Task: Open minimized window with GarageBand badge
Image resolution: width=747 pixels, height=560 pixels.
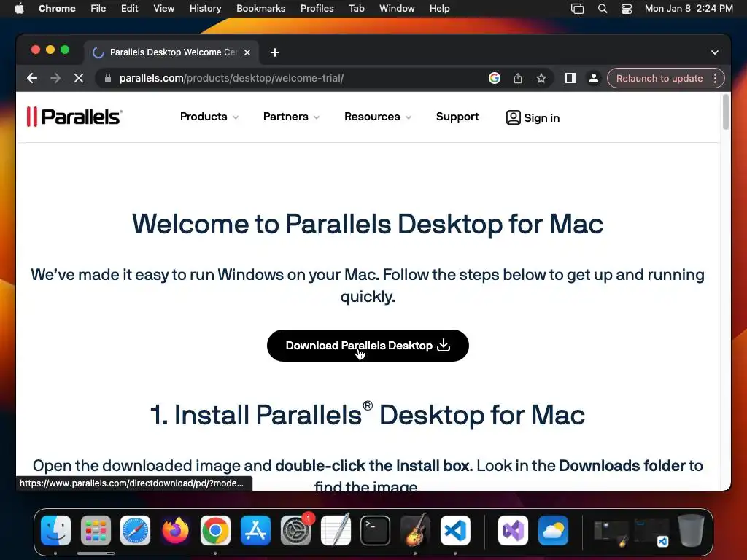Action: coord(611,532)
